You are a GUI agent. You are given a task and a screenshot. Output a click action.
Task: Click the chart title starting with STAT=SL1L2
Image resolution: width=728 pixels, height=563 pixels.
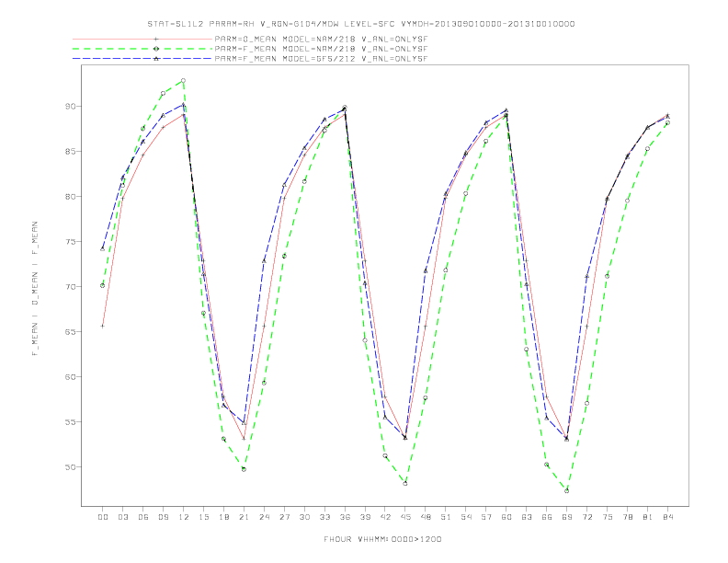360,24
